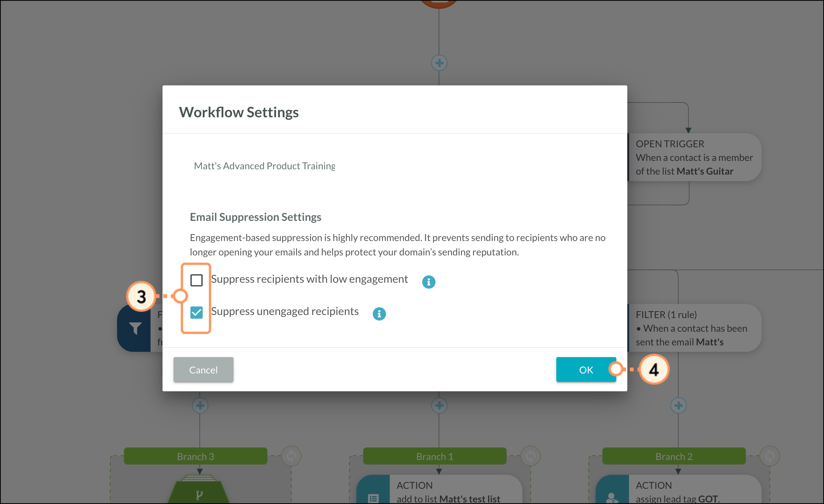
Task: Open info icon for unengaged recipients
Action: pyautogui.click(x=379, y=314)
